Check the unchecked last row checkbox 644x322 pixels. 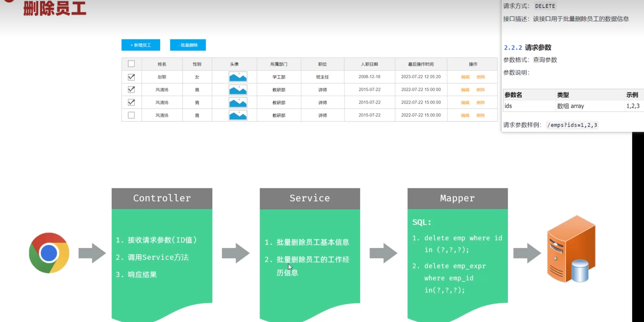click(131, 115)
